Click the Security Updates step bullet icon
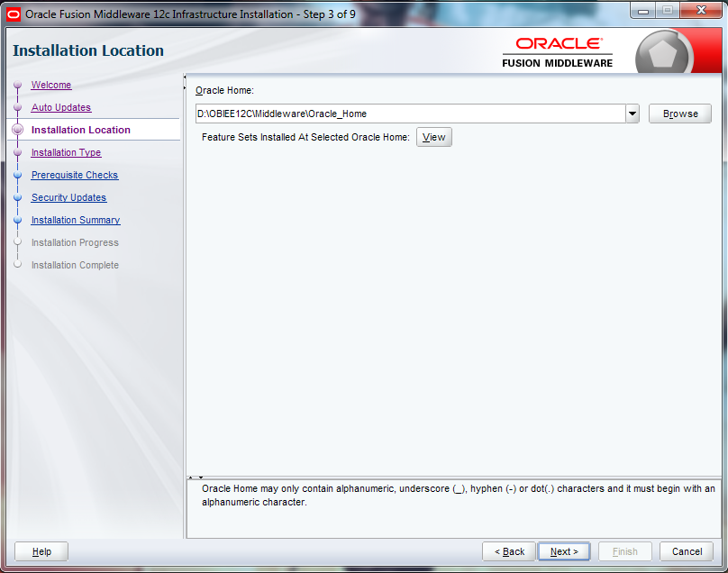 18,197
